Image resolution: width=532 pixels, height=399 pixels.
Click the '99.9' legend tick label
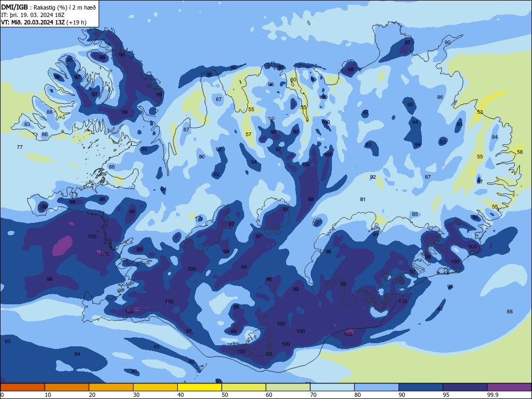492,395
